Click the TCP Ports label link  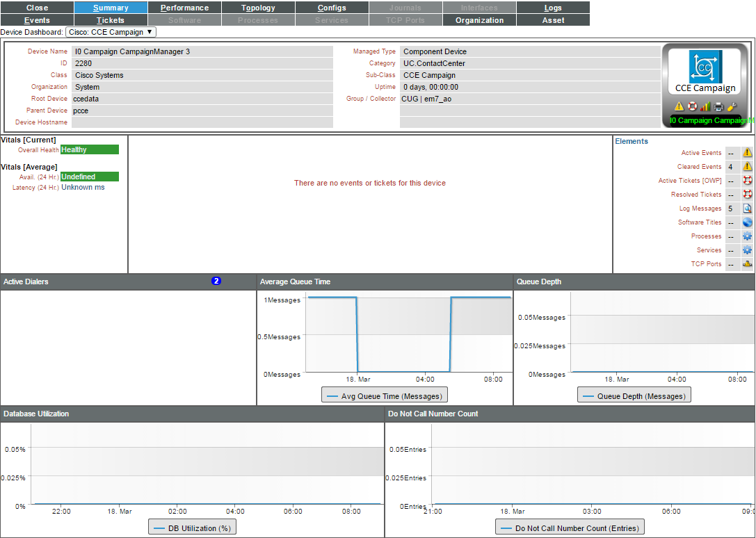click(706, 264)
